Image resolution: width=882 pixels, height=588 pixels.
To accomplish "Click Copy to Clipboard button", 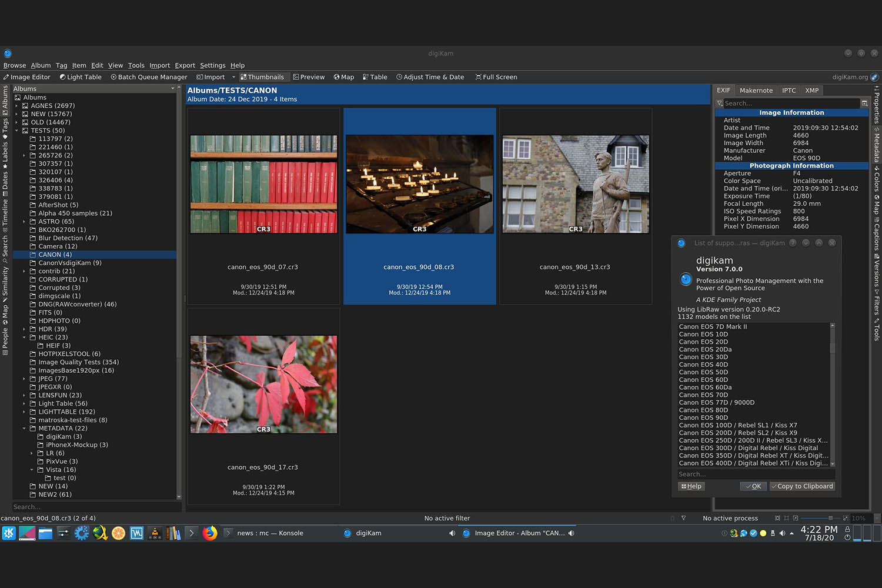I will click(x=802, y=486).
